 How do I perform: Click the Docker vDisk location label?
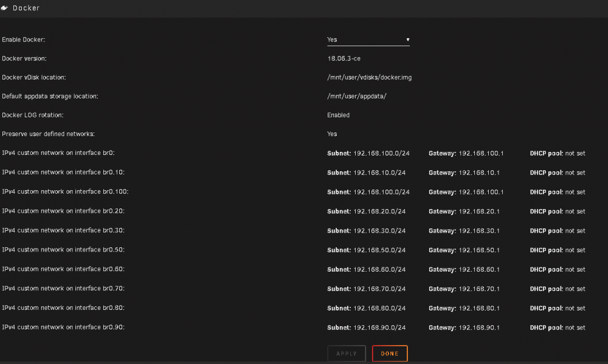point(33,78)
